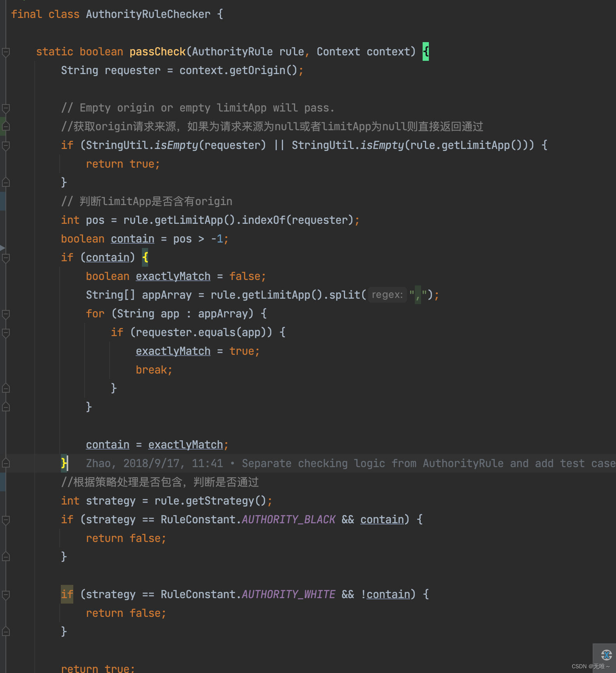
Task: Click the method name passCheck
Action: pos(158,51)
